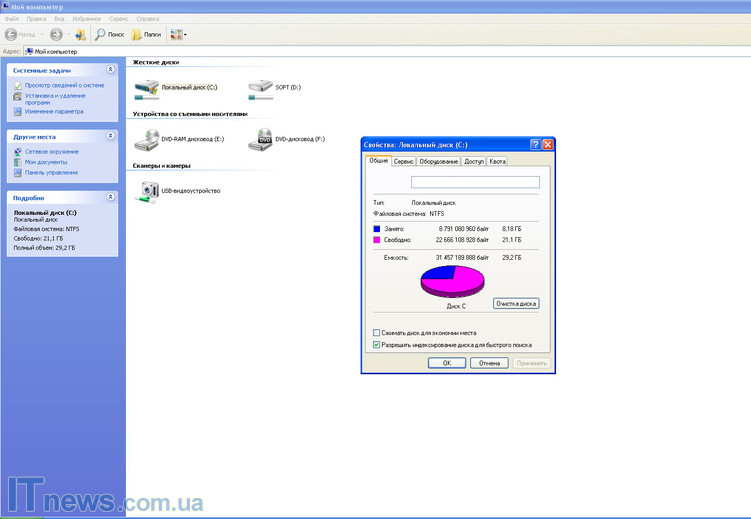The image size is (751, 519).
Task: Select the SOFT (D:) drive icon
Action: (260, 88)
